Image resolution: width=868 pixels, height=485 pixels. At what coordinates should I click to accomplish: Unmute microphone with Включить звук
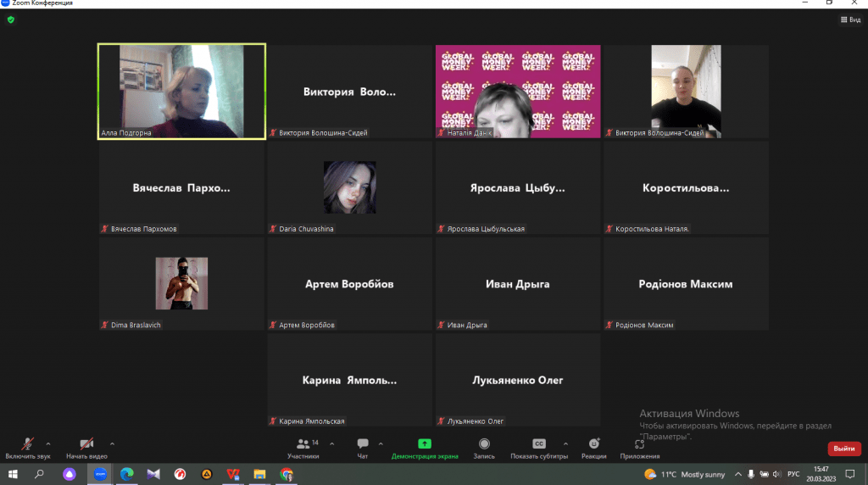click(27, 446)
